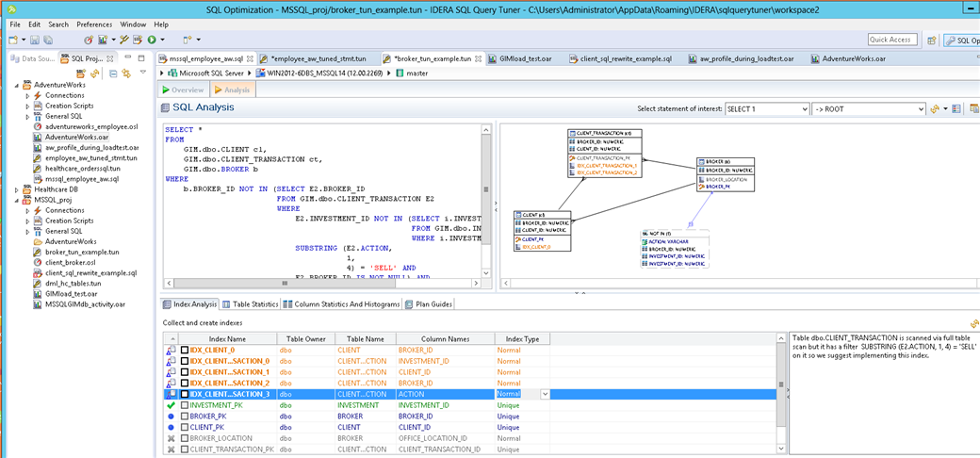Check the CLIENT_PK index checkbox
Screen dimensions: 980x458
coord(185,428)
